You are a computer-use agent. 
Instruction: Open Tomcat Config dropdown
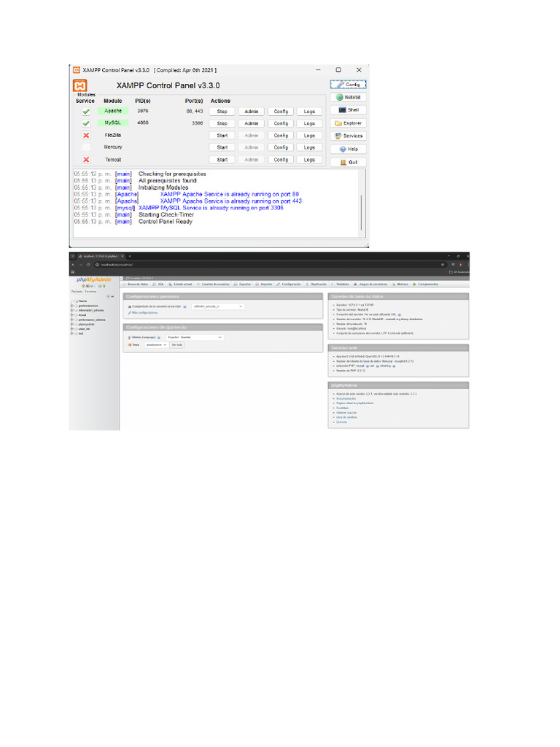(x=281, y=160)
